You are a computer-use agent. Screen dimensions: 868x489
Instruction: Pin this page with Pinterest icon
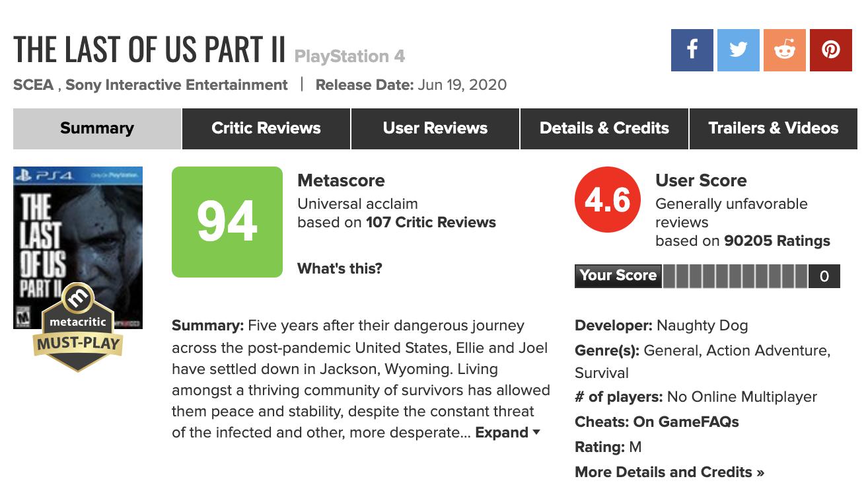click(830, 50)
